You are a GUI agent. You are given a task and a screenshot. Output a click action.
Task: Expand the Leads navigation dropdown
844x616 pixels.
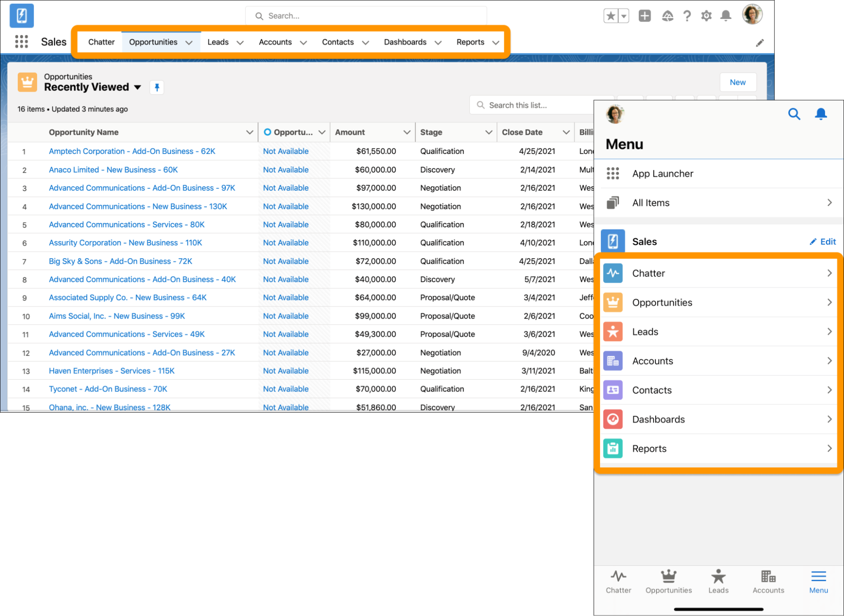click(x=239, y=42)
